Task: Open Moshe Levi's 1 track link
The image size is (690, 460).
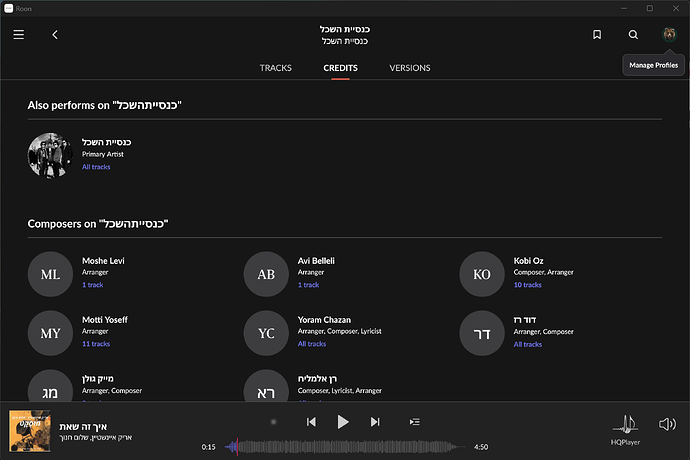Action: point(92,285)
